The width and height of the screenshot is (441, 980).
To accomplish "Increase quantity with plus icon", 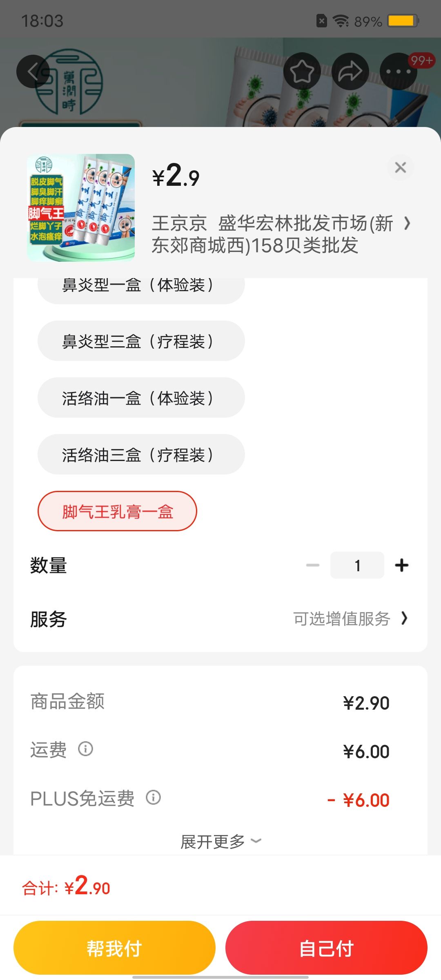I will tap(402, 565).
